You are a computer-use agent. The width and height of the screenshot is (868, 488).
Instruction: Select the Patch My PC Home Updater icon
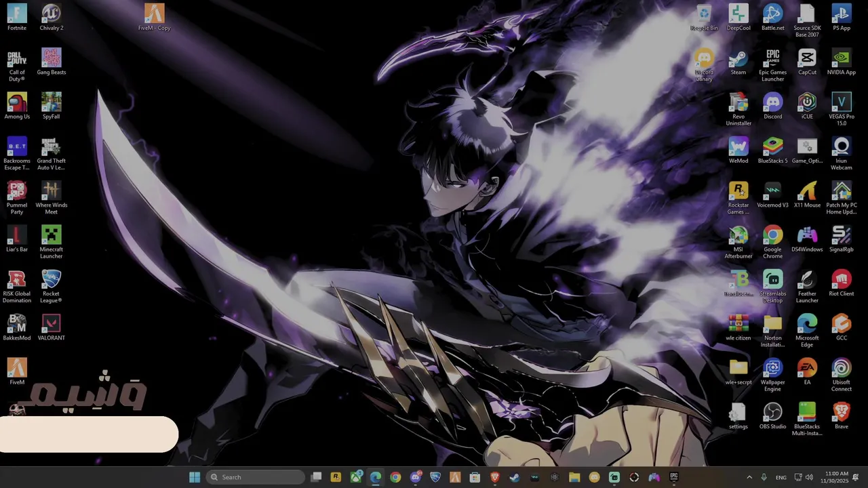(x=842, y=198)
